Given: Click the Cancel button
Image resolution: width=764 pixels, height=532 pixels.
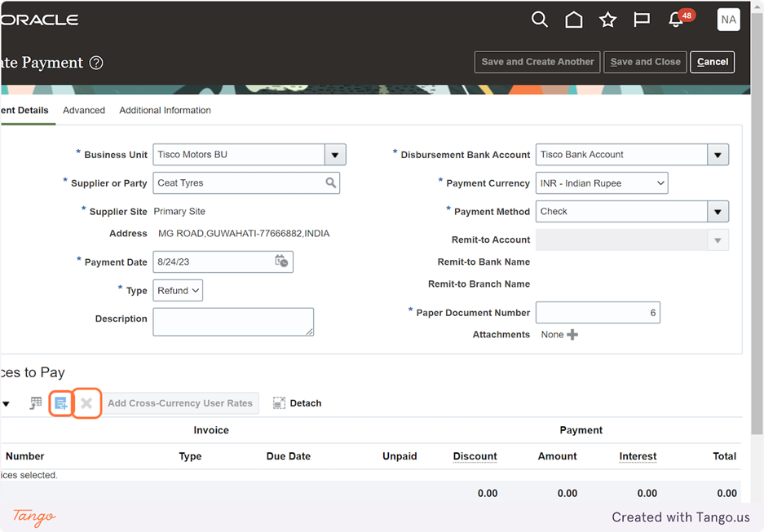Looking at the screenshot, I should [x=712, y=62].
